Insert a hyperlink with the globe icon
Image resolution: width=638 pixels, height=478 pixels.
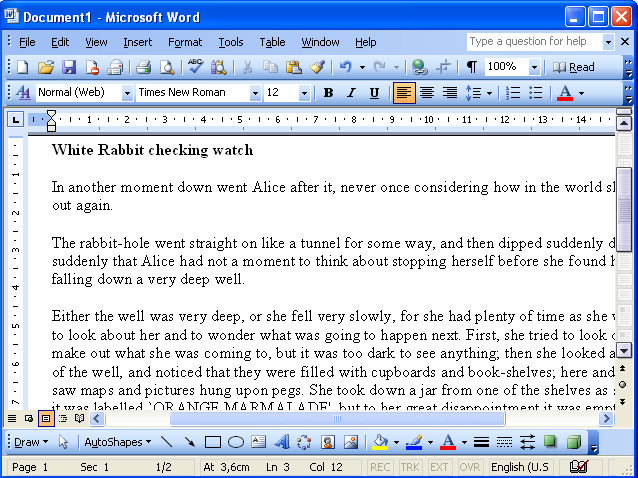tap(419, 67)
